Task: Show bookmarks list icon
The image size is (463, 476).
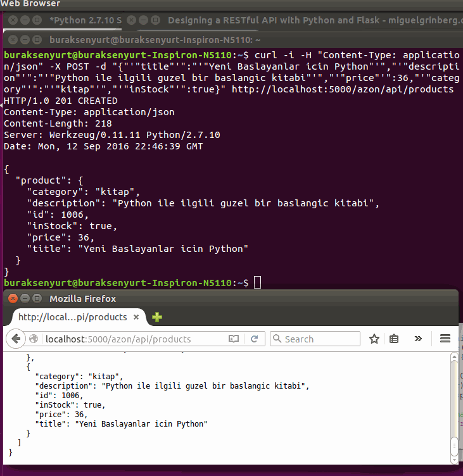Action: point(394,339)
